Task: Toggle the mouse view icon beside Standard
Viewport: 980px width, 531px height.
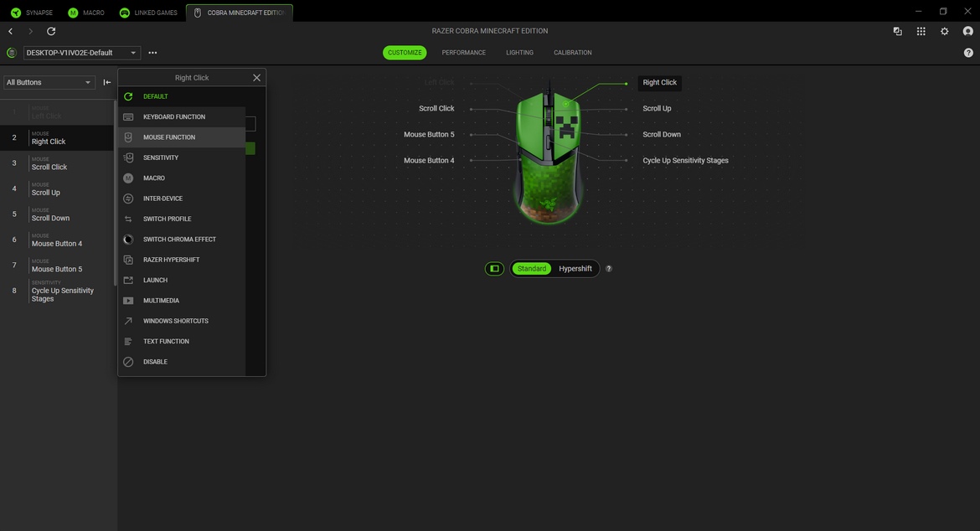Action: (x=494, y=269)
